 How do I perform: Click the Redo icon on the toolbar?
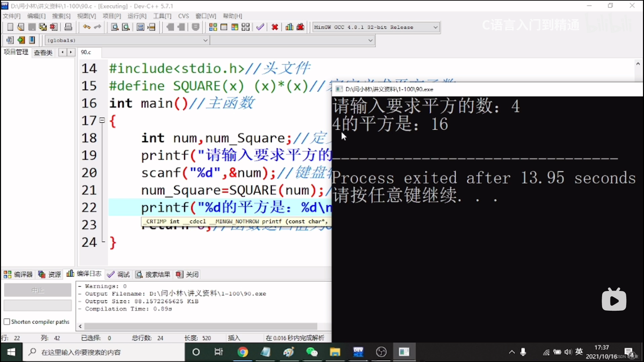pyautogui.click(x=97, y=27)
